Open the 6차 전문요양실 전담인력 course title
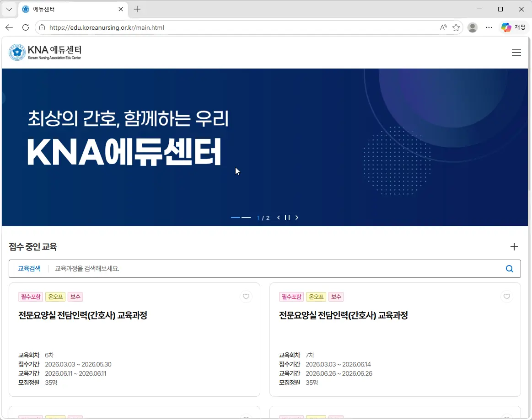This screenshot has width=532, height=420. tap(82, 315)
